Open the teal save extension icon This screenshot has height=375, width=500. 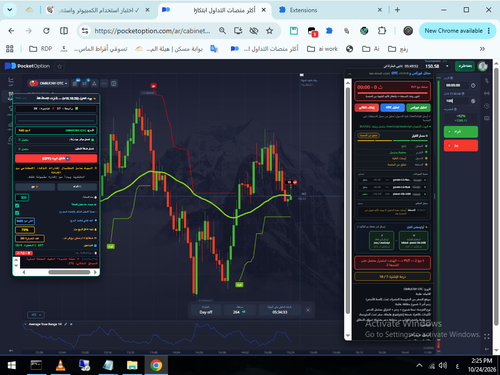294,31
